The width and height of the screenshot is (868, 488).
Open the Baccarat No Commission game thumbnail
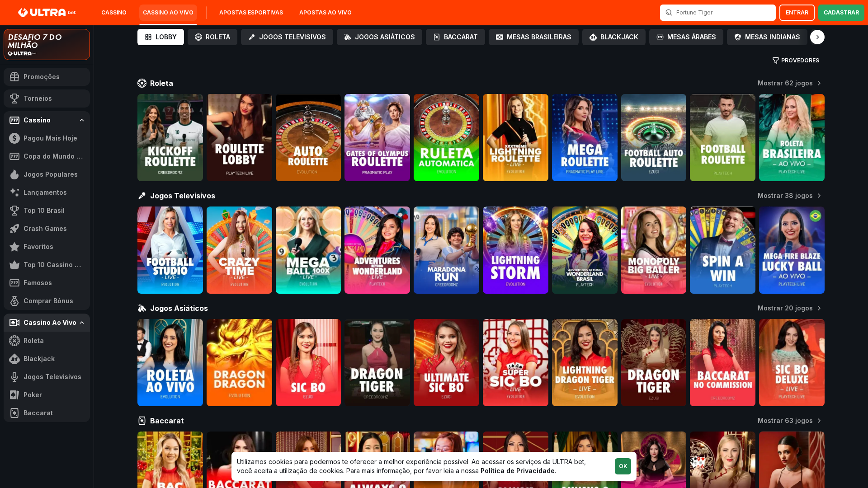point(722,362)
